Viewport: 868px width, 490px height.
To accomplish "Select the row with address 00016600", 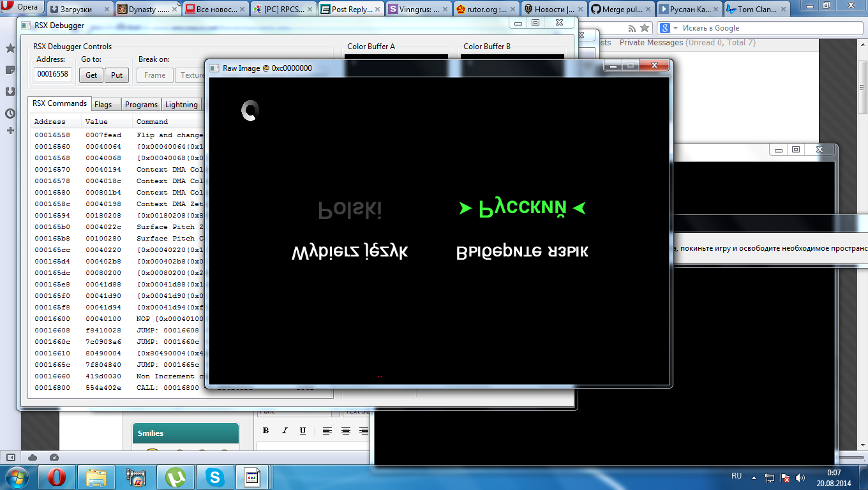I will point(119,319).
